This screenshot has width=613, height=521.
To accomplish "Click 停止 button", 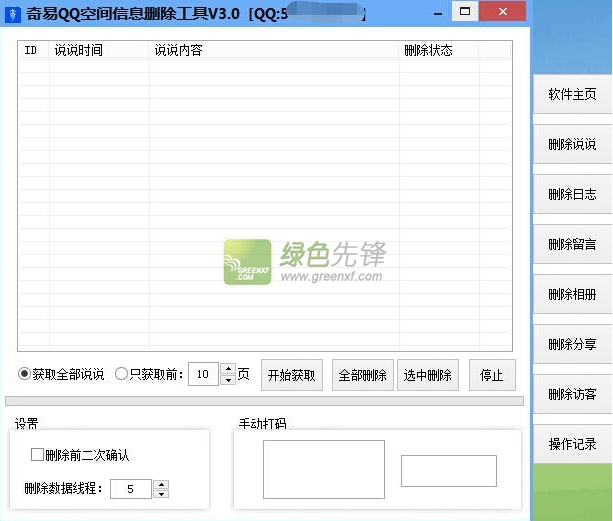I will click(492, 375).
